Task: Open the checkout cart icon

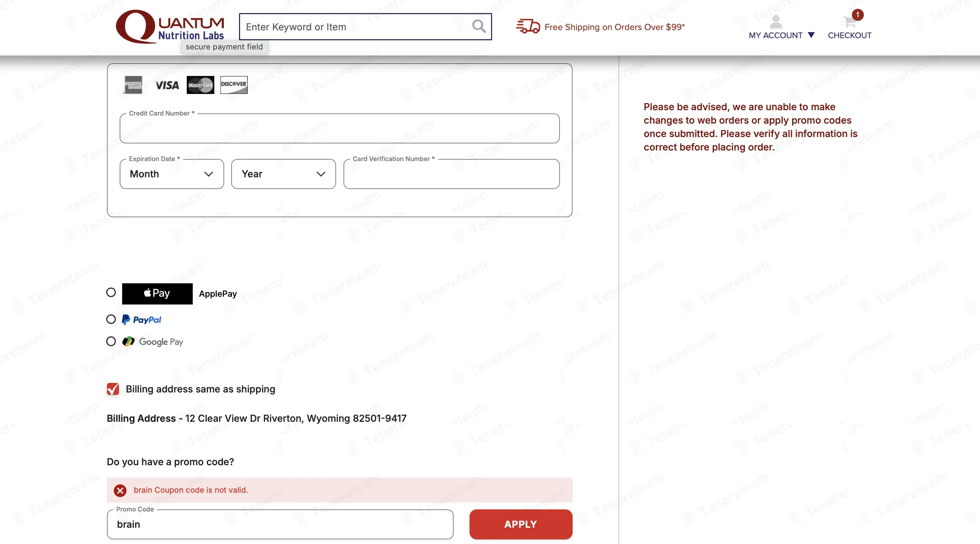Action: click(849, 22)
